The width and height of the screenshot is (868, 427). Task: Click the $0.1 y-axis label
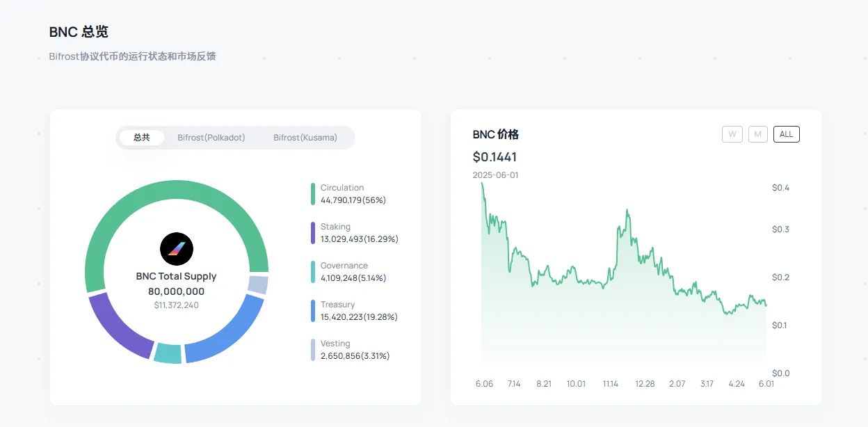click(781, 325)
